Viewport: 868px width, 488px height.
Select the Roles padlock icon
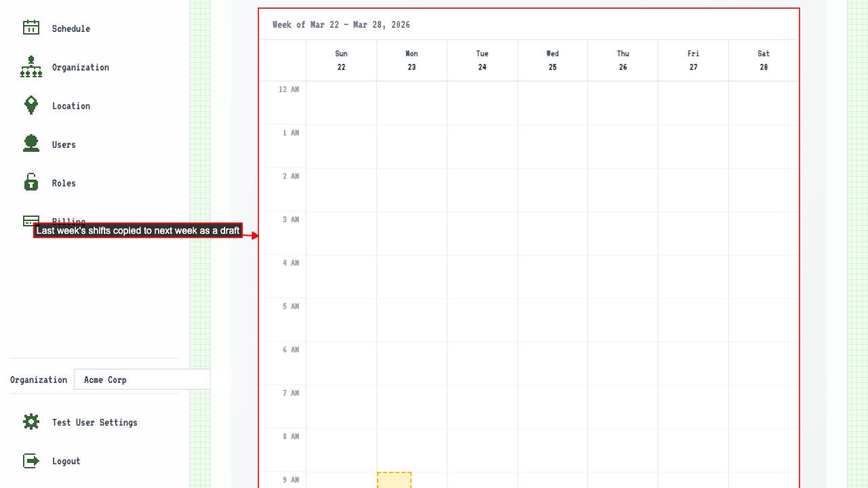coord(31,182)
